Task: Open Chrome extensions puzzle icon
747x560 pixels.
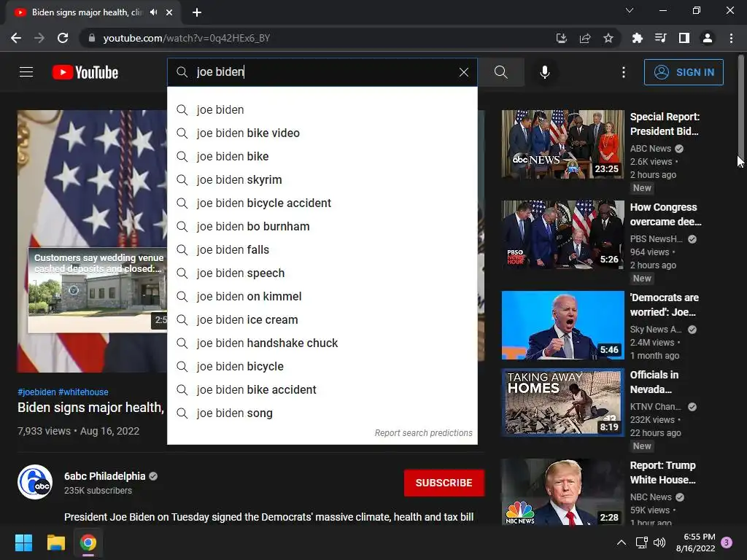Action: point(637,38)
